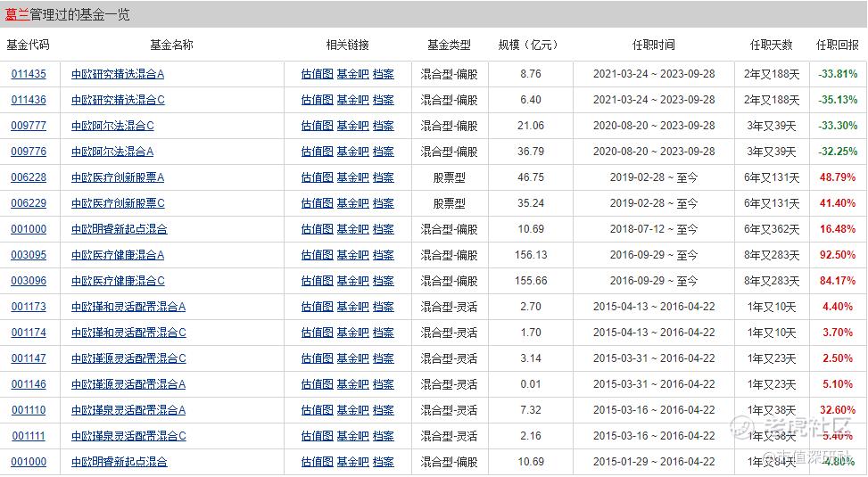Open fund 中欧医疗创新股票C
This screenshot has height=477, width=868.
coord(118,203)
